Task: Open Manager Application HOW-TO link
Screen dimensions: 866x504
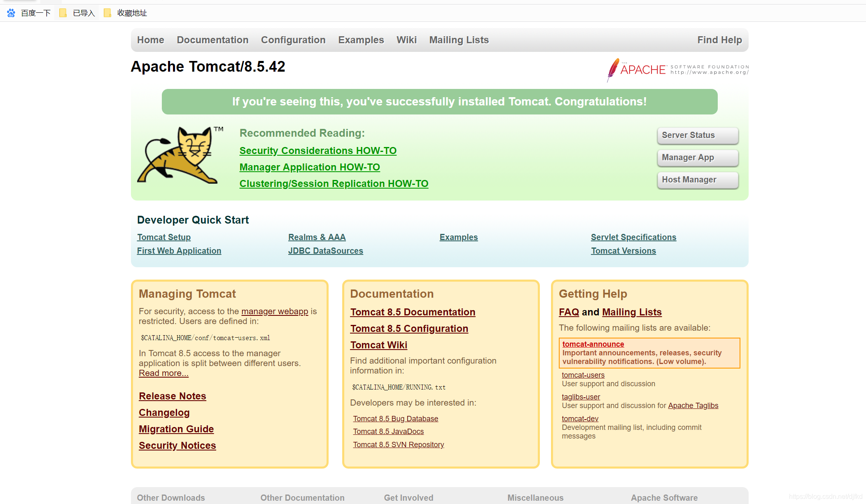Action: (310, 167)
